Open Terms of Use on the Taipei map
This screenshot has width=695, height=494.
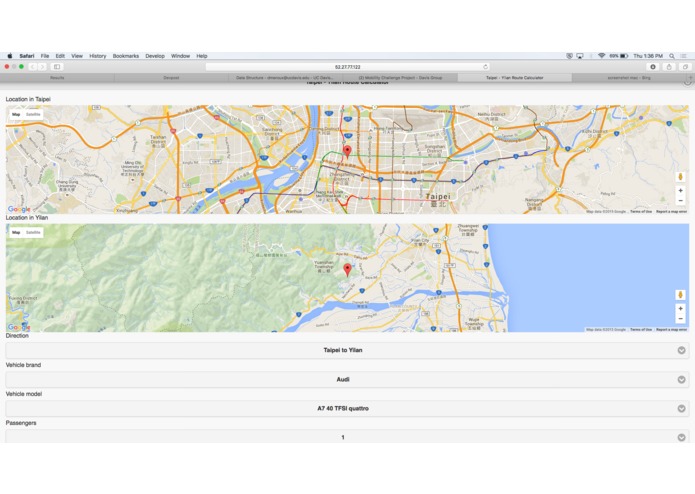pos(641,212)
